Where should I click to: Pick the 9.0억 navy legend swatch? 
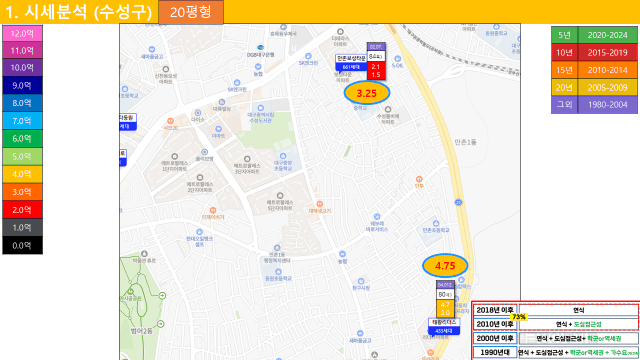(22, 86)
